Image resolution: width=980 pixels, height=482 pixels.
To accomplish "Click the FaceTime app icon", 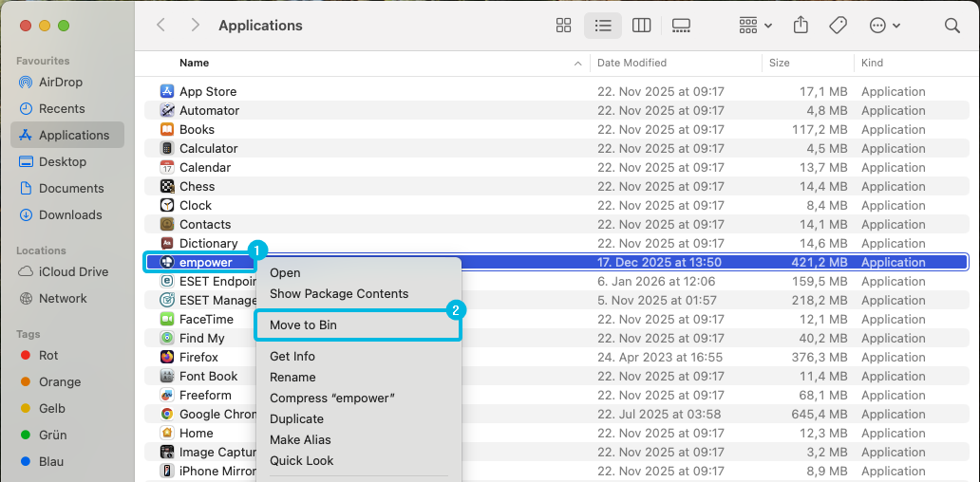I will pos(167,319).
